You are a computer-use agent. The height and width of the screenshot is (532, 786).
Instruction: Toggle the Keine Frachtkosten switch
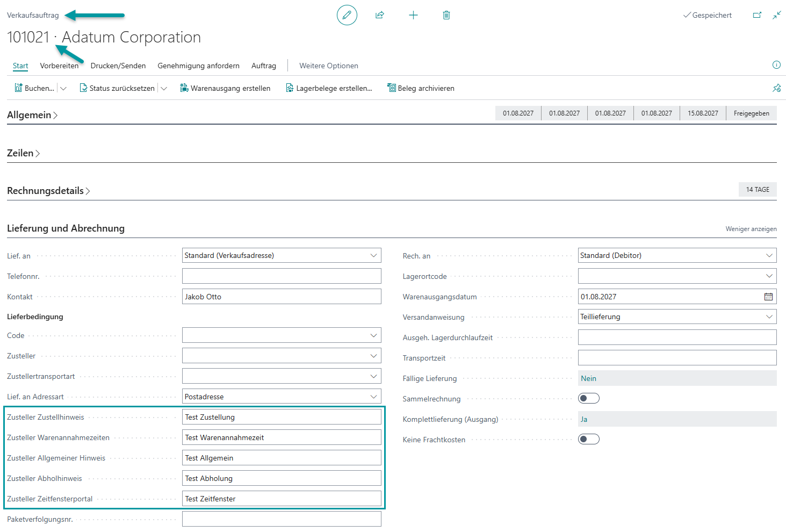(589, 439)
